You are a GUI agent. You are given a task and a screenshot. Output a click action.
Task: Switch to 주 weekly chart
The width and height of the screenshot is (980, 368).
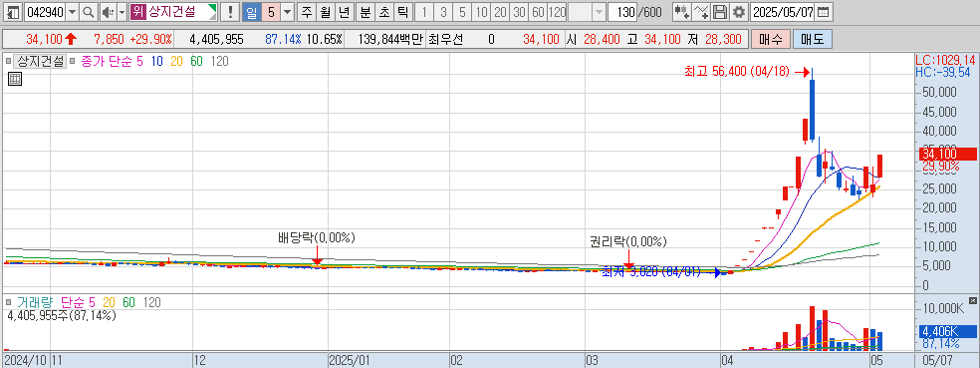(307, 11)
